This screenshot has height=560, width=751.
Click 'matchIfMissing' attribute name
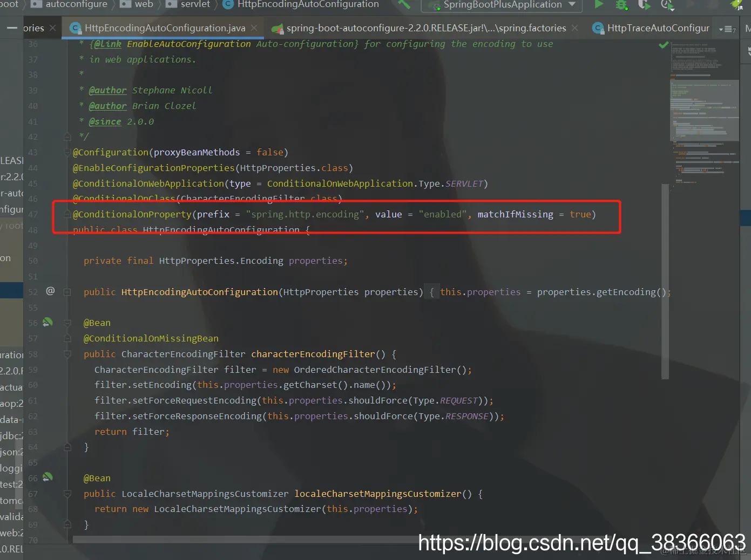click(515, 214)
